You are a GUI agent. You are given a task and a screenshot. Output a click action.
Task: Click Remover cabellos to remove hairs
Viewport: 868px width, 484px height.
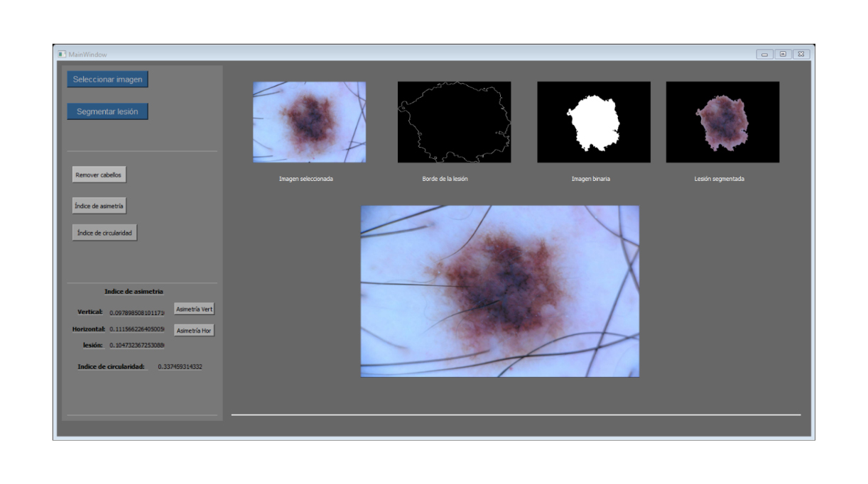(x=99, y=175)
